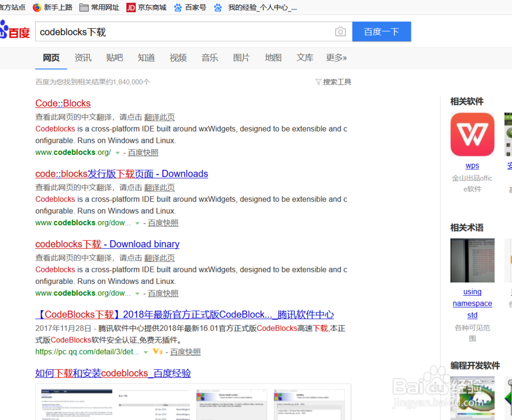Click the Firefox 新手上路 bookmark icon
The height and width of the screenshot is (420, 512).
click(37, 7)
